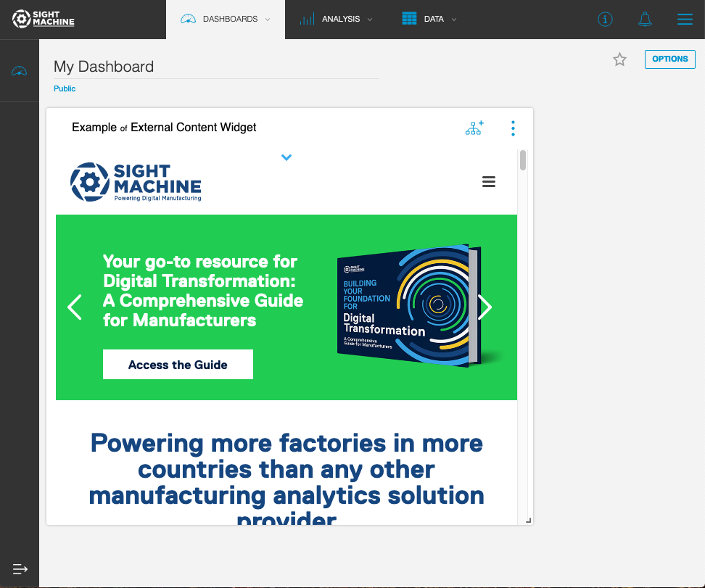Click the green banner headline text
The height and width of the screenshot is (588, 705).
coord(203,291)
